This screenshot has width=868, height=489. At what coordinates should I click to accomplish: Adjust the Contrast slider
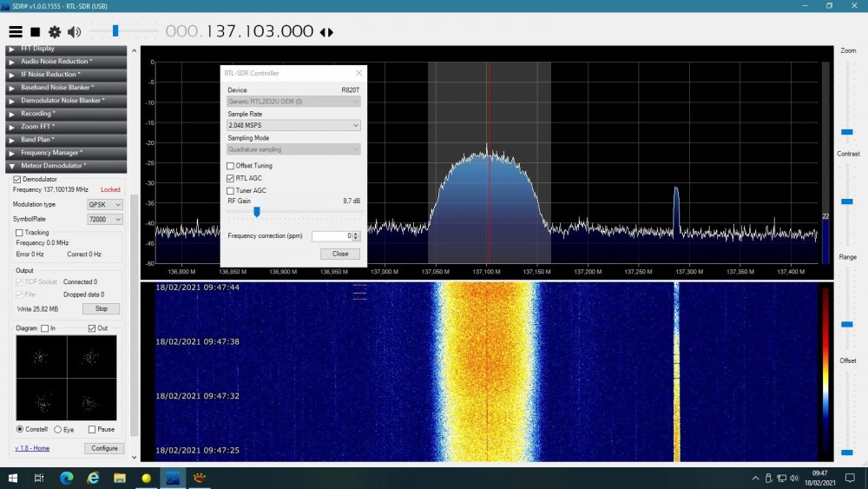click(x=847, y=202)
